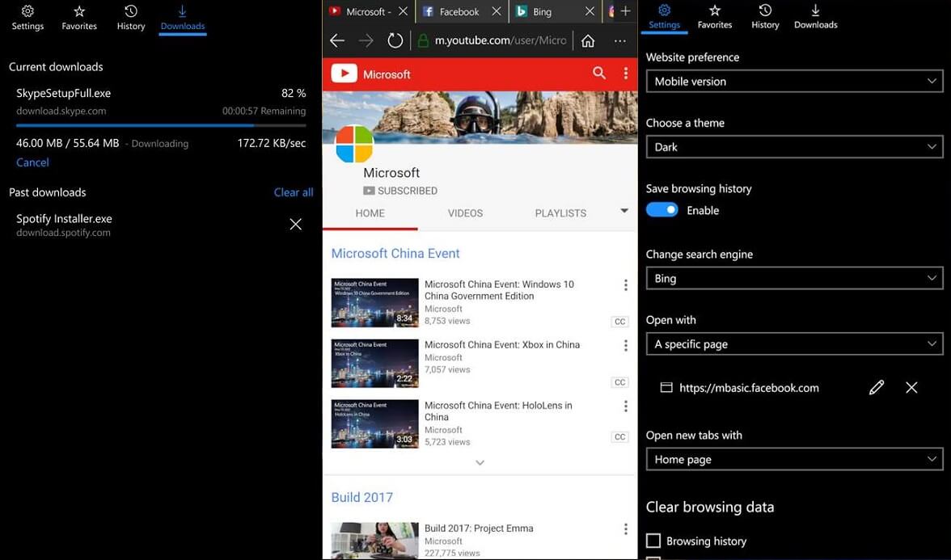
Task: Cancel the SkypeSetupFull.exe download
Action: 32,162
